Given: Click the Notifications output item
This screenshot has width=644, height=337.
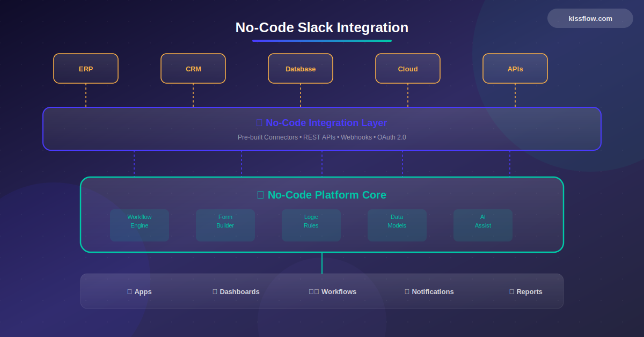Looking at the screenshot, I should click(429, 292).
